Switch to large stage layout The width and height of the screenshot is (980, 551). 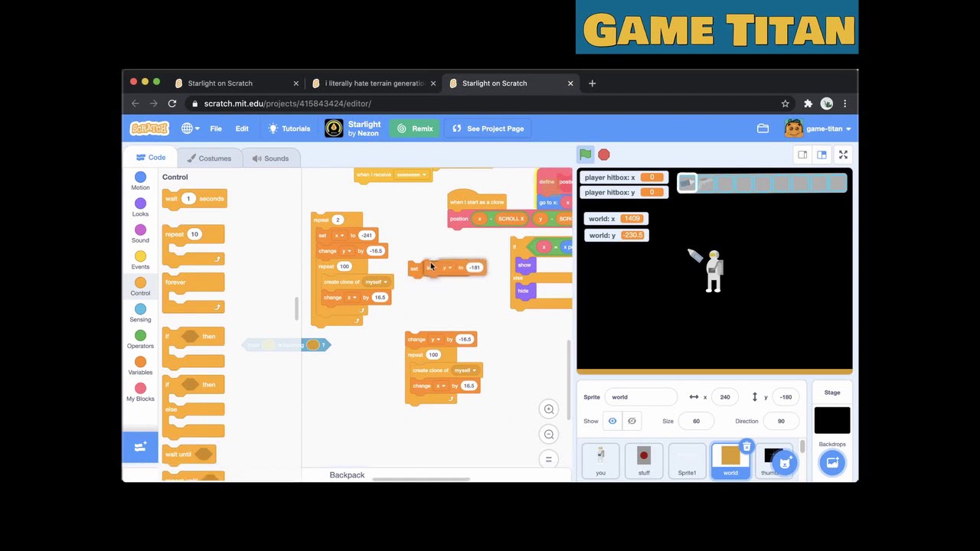tap(822, 155)
